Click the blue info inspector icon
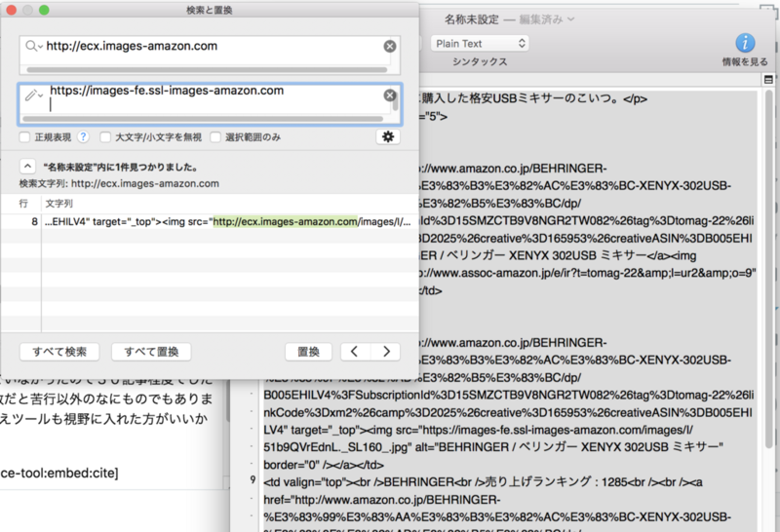 click(745, 43)
